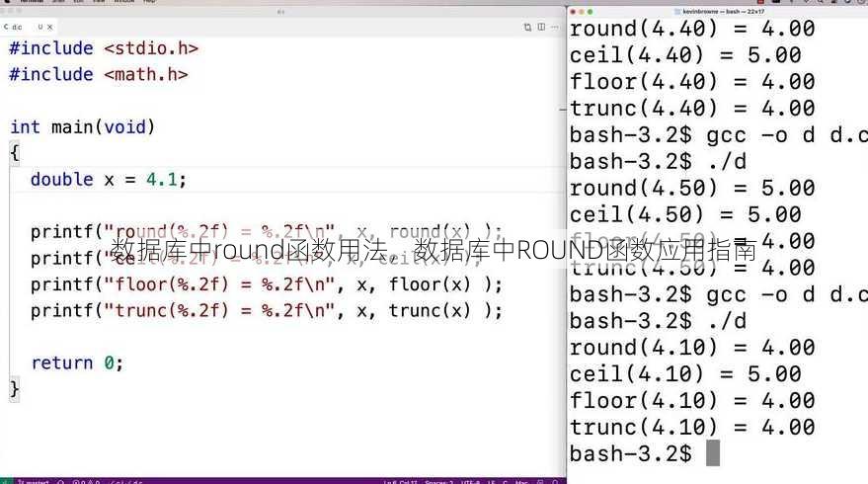Minimize the bash Terminal window
Screen dimensions: 868x484
[582, 12]
